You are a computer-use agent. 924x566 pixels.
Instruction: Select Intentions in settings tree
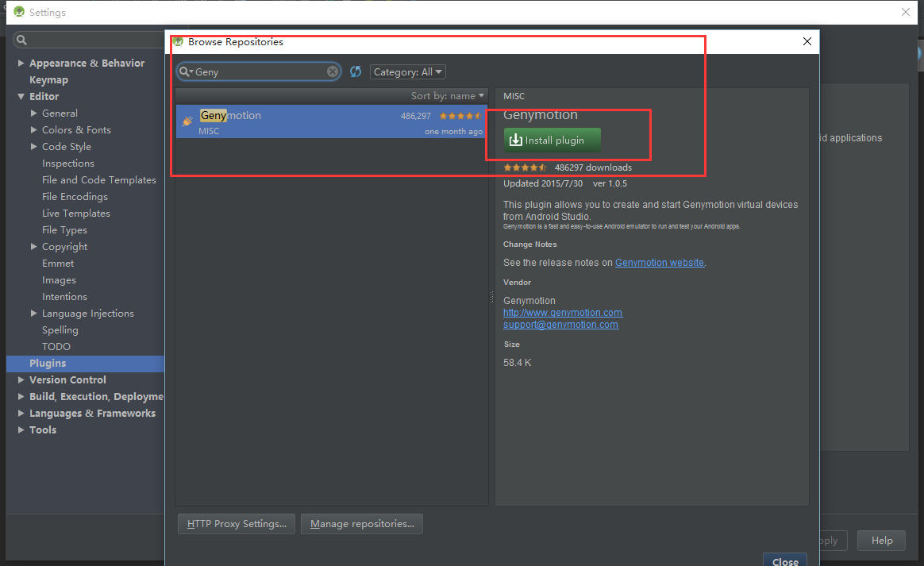pyautogui.click(x=64, y=297)
